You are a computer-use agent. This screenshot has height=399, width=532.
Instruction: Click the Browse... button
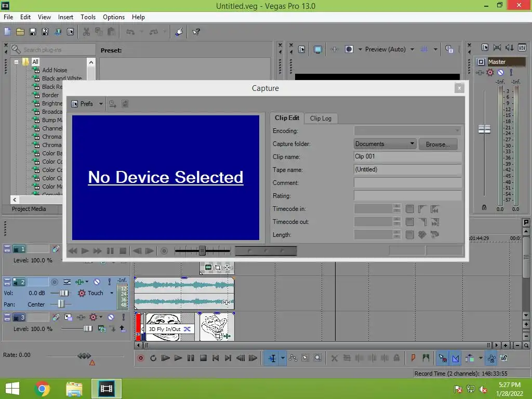[x=437, y=144]
